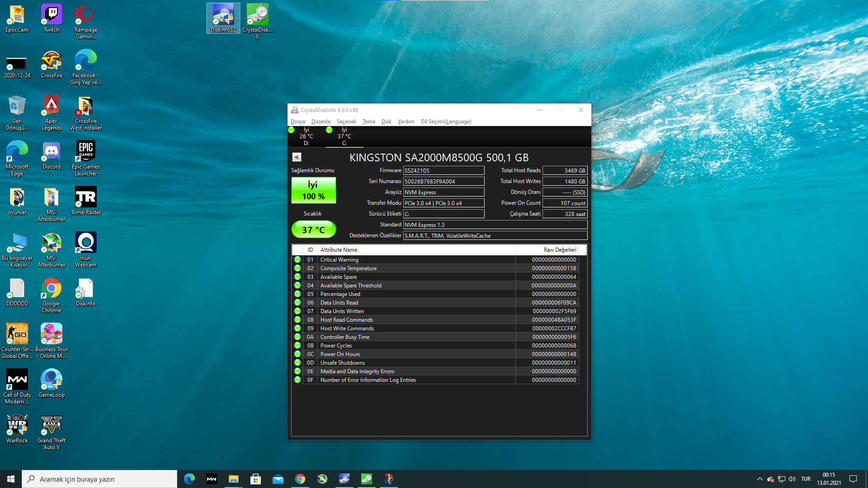Select the Percentage Used attribute row

click(x=435, y=294)
